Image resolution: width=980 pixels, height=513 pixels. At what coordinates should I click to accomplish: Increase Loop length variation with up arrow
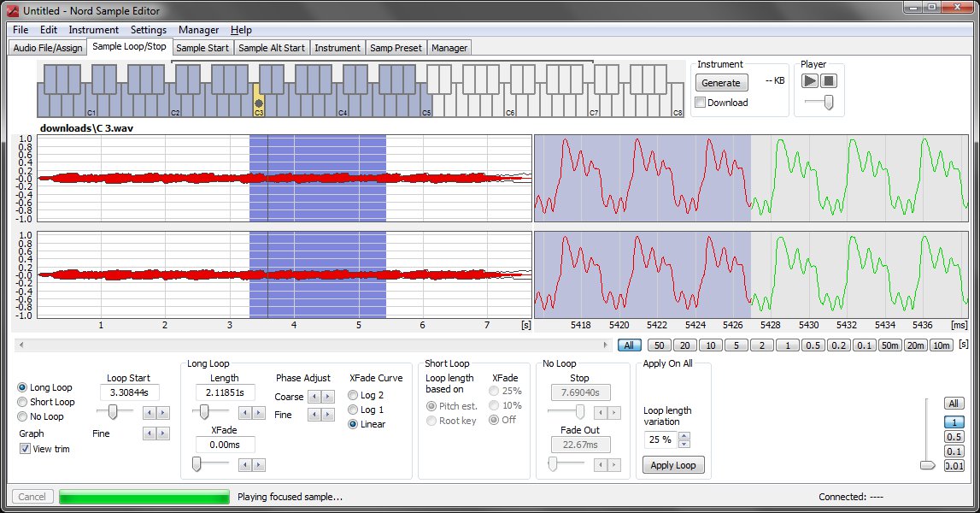[684, 435]
